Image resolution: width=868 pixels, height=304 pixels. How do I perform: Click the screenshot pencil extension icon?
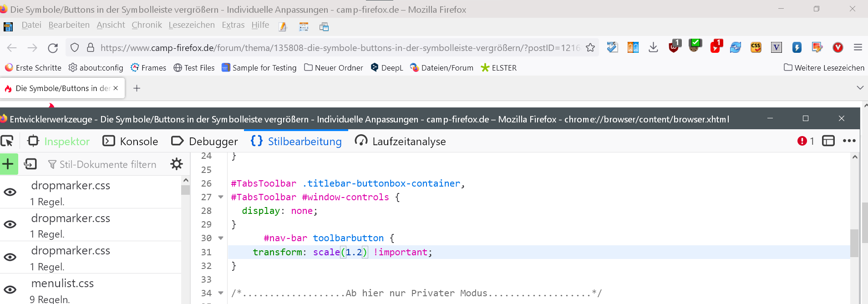[817, 47]
